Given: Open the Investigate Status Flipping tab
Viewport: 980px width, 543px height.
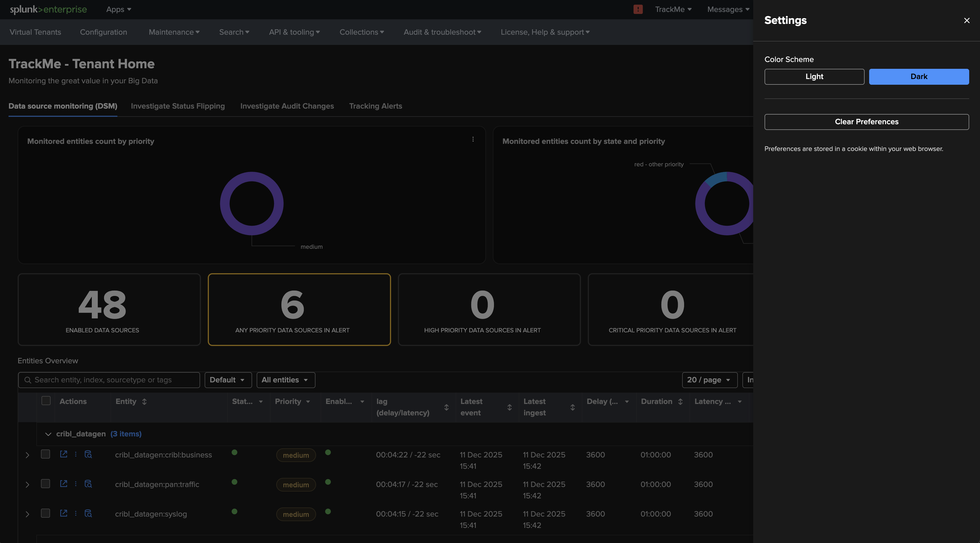Looking at the screenshot, I should pyautogui.click(x=178, y=106).
